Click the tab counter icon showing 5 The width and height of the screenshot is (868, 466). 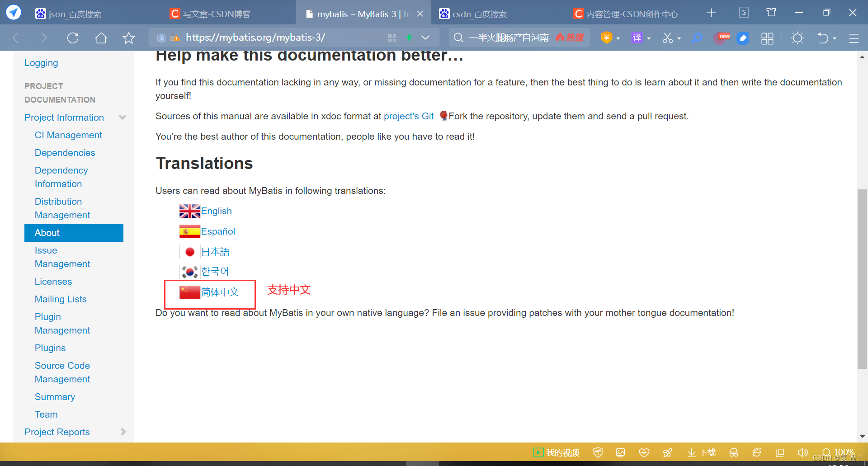(744, 12)
